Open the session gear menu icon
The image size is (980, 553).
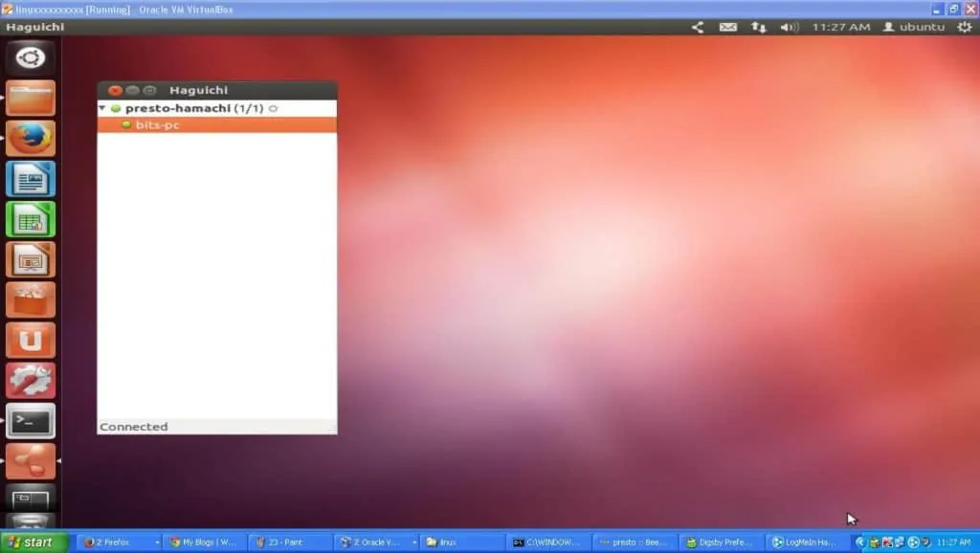tap(965, 27)
